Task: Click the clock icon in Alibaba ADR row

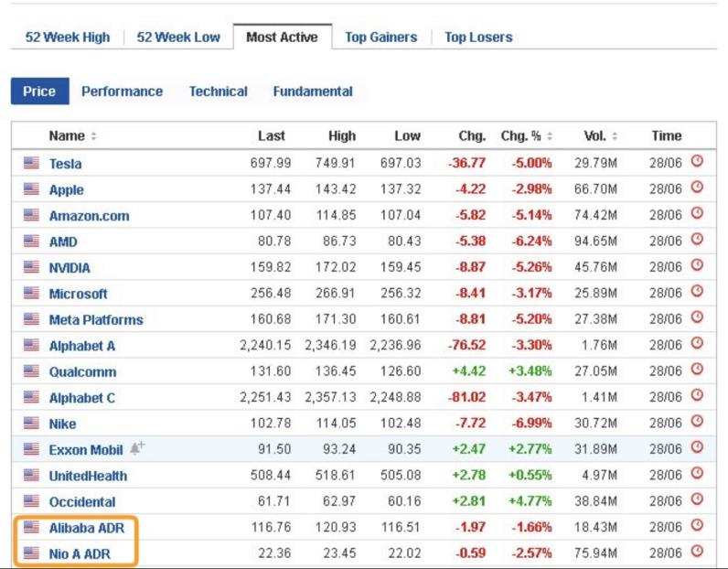Action: 697,525
